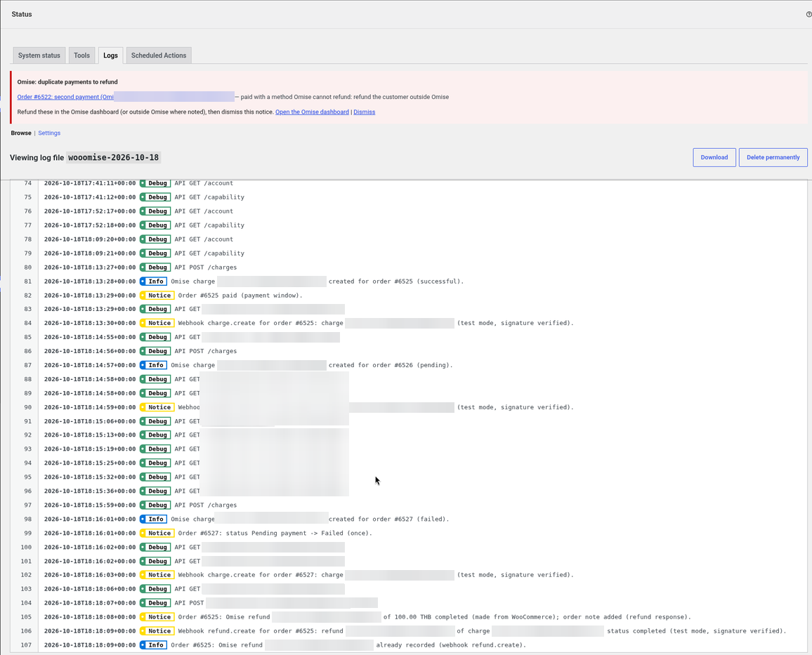The image size is (812, 655).
Task: Click 'API POST /charges' on line 86
Action: [x=206, y=351]
